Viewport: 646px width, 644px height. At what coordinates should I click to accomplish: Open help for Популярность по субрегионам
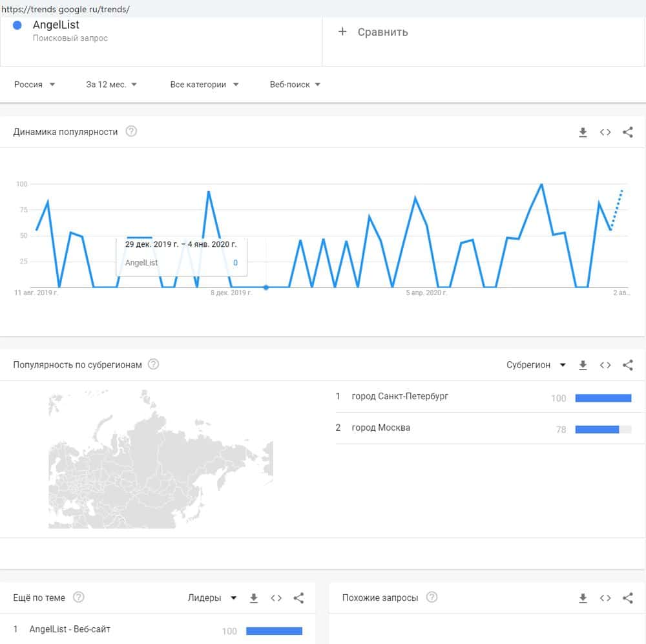[153, 364]
